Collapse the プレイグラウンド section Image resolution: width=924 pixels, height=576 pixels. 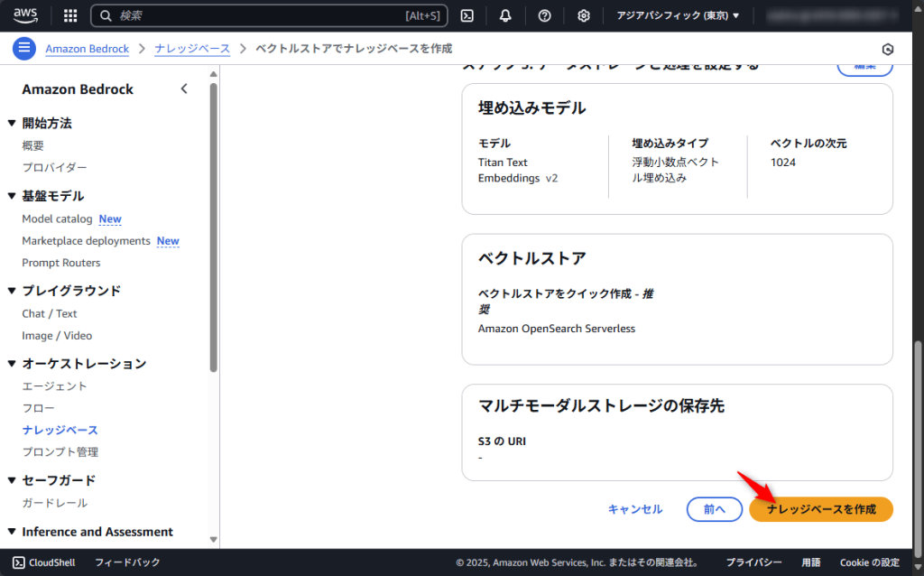pos(12,291)
